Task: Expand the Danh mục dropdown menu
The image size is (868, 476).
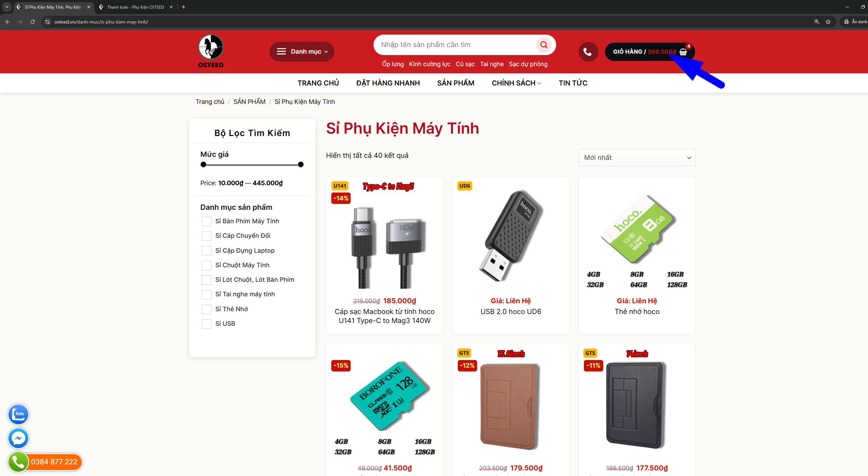Action: click(x=302, y=52)
